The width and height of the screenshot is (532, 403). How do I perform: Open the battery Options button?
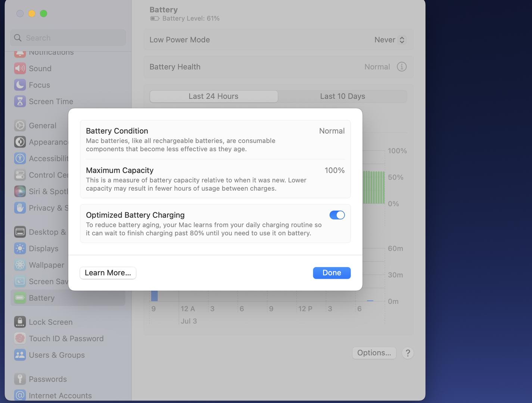pyautogui.click(x=374, y=353)
